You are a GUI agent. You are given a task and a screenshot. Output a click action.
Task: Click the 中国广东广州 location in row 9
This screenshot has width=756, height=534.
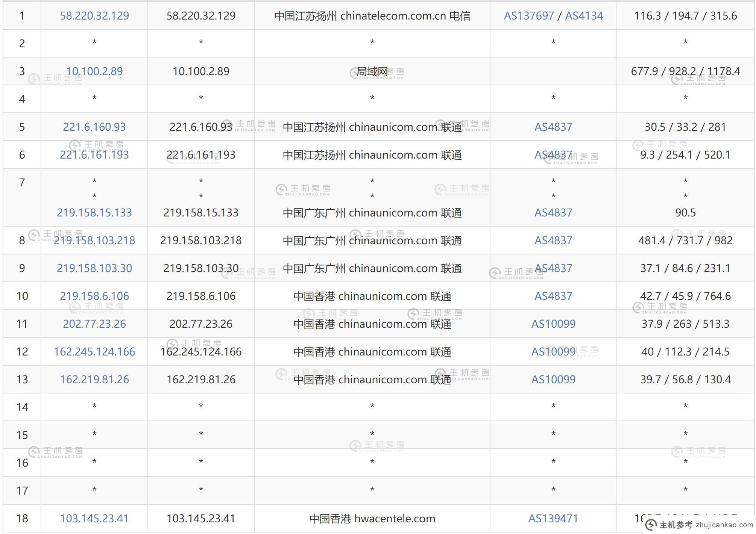tap(372, 268)
